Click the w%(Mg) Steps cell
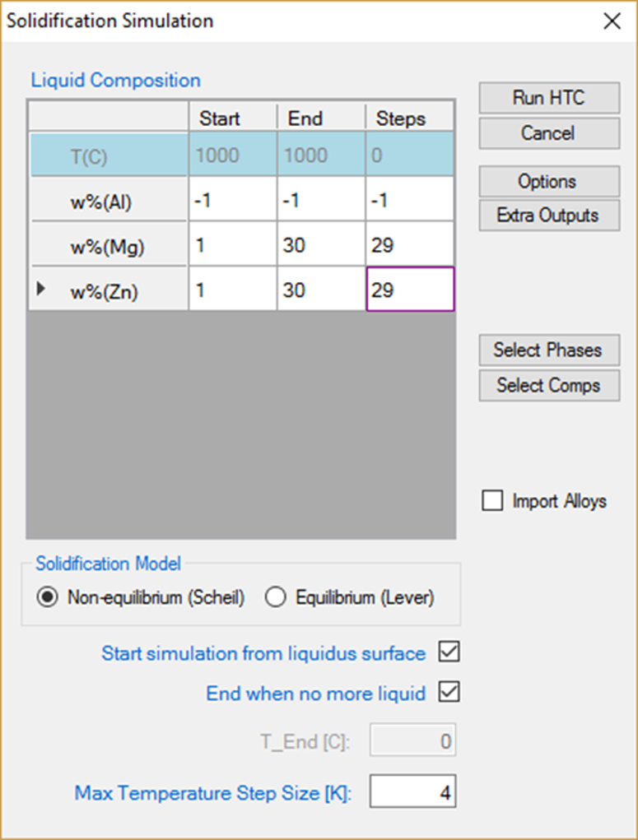Viewport: 638px width, 840px height. (409, 245)
